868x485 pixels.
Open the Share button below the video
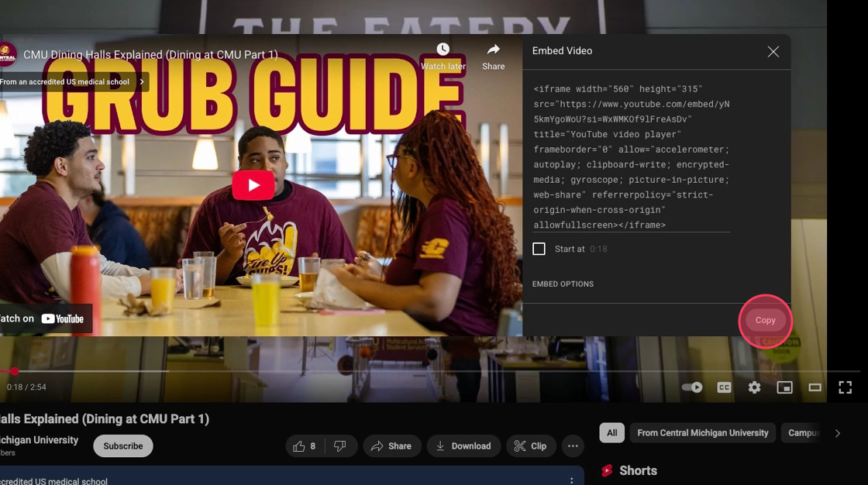[392, 445]
